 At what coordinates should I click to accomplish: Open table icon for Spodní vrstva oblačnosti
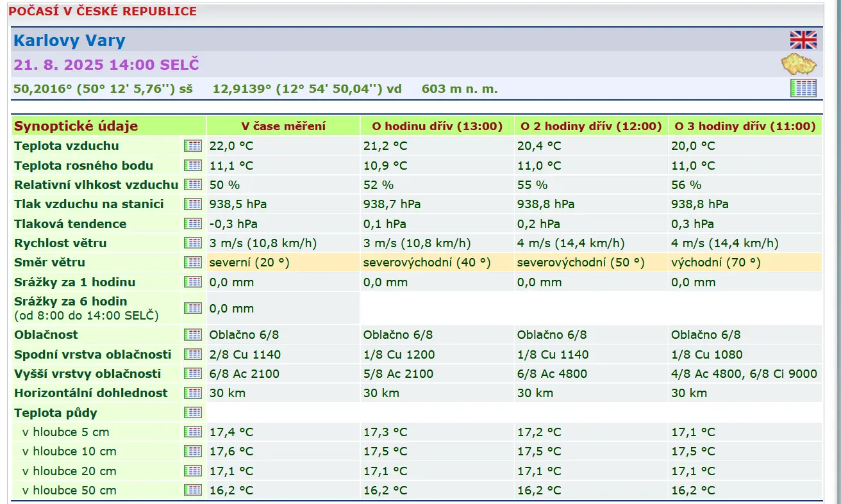click(192, 354)
